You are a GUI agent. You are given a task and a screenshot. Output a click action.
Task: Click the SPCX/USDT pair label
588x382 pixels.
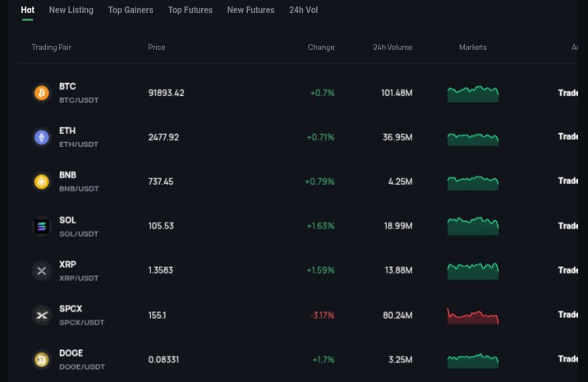point(82,322)
